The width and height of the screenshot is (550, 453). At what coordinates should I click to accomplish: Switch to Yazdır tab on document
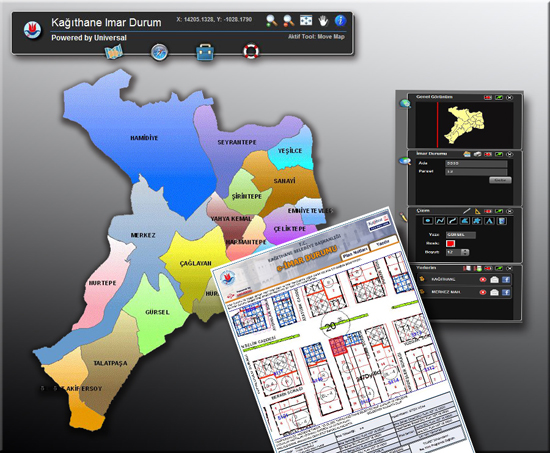coord(383,242)
